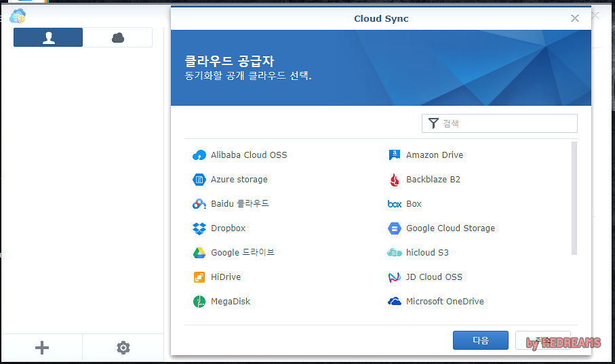Click the Box logo icon
The width and height of the screenshot is (615, 364).
[x=395, y=204]
